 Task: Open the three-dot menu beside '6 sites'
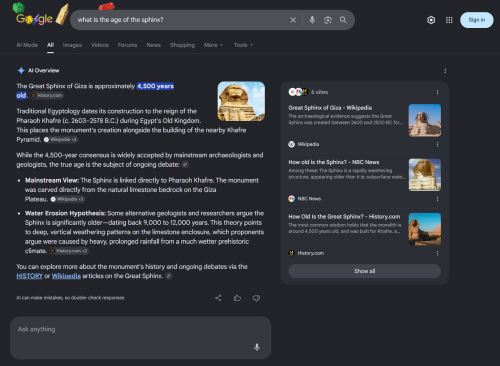(437, 92)
